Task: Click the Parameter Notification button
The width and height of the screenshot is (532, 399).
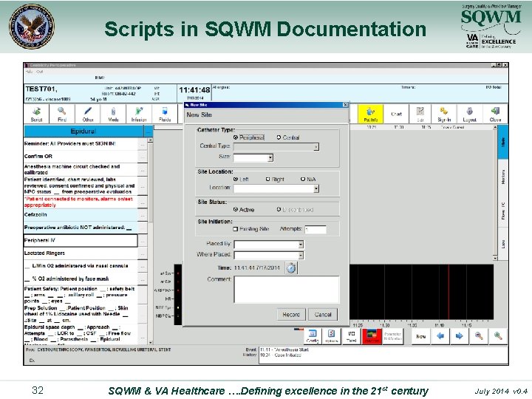Action: click(392, 336)
